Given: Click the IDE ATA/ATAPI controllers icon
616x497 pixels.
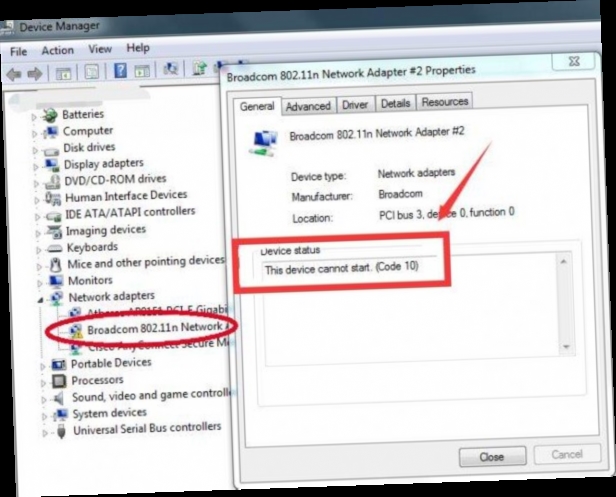Looking at the screenshot, I should pyautogui.click(x=53, y=216).
